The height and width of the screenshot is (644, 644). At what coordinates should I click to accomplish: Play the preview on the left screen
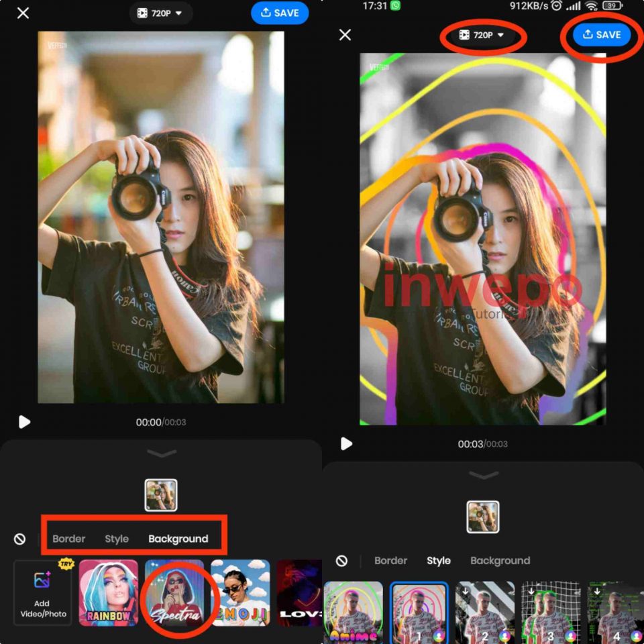tap(24, 422)
